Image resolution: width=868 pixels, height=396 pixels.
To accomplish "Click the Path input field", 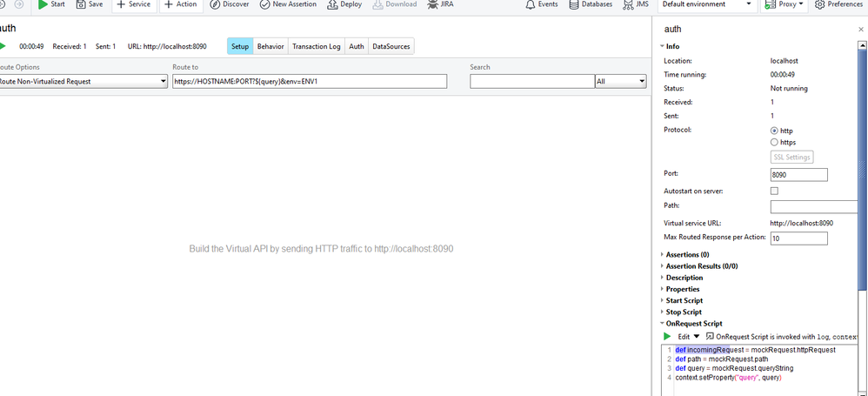I will click(814, 206).
